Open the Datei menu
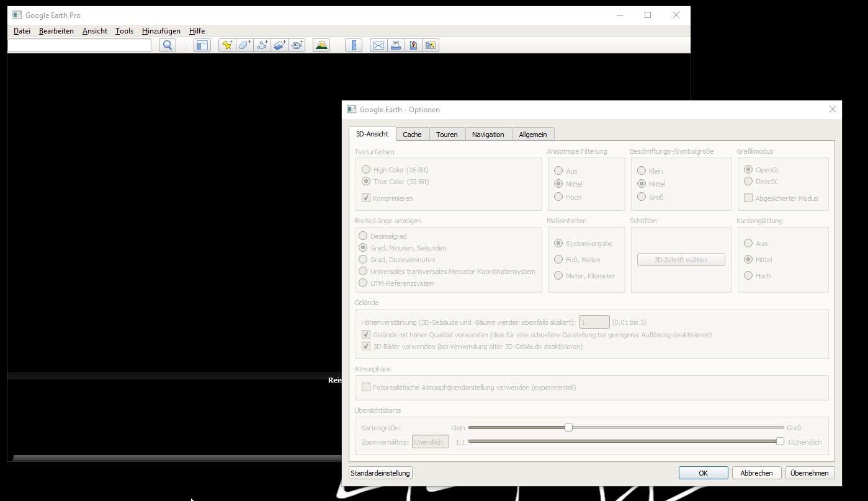 22,31
